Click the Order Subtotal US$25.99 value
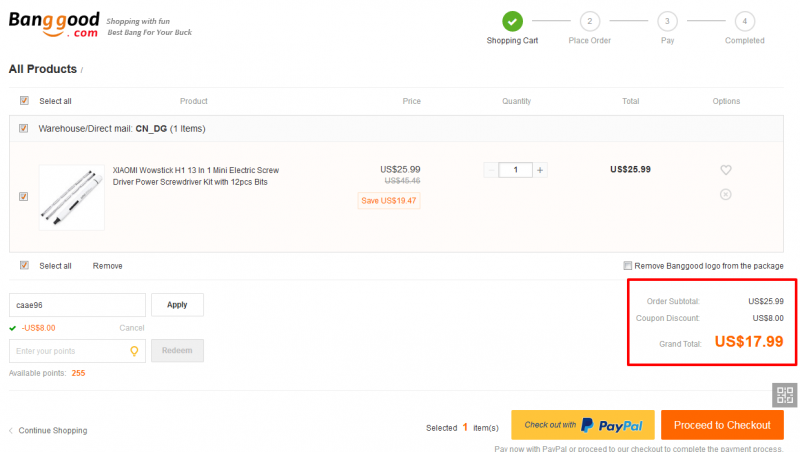Screen dimensions: 800x452 (x=766, y=301)
